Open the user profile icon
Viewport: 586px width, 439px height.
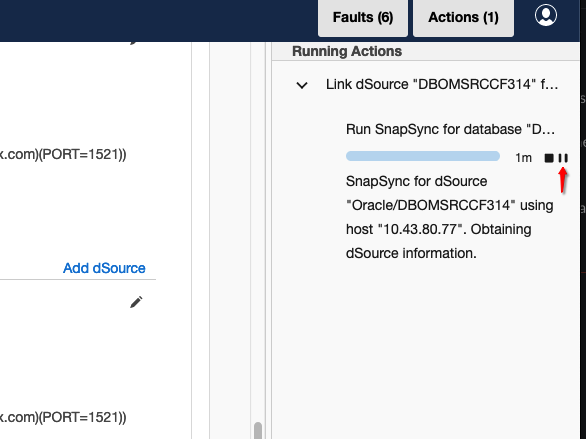point(546,15)
